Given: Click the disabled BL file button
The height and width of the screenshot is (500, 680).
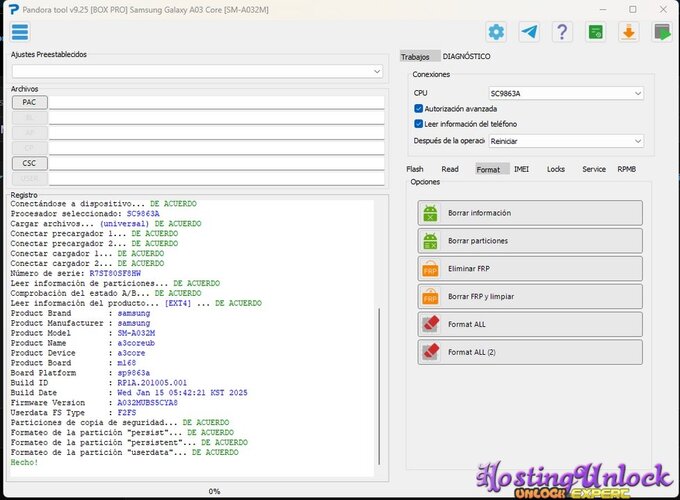Looking at the screenshot, I should (29, 118).
